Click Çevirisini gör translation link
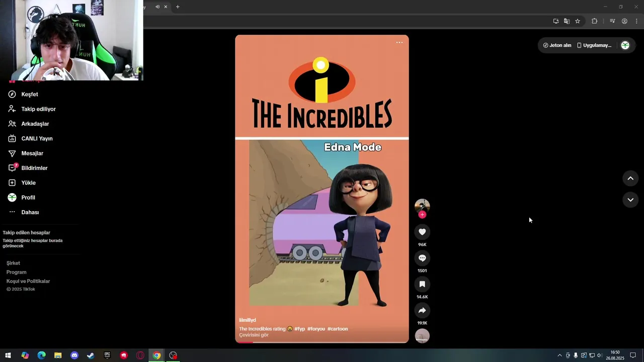 [254, 335]
